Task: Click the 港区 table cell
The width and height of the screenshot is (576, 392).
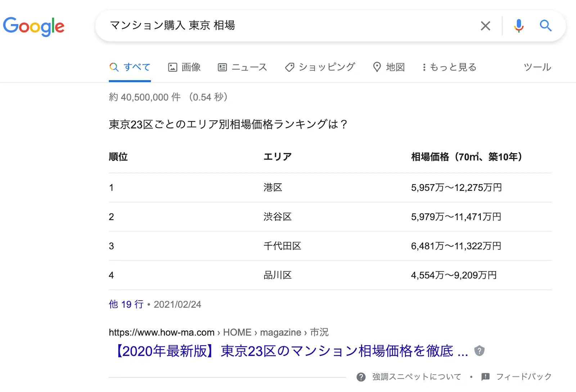Action: [273, 188]
